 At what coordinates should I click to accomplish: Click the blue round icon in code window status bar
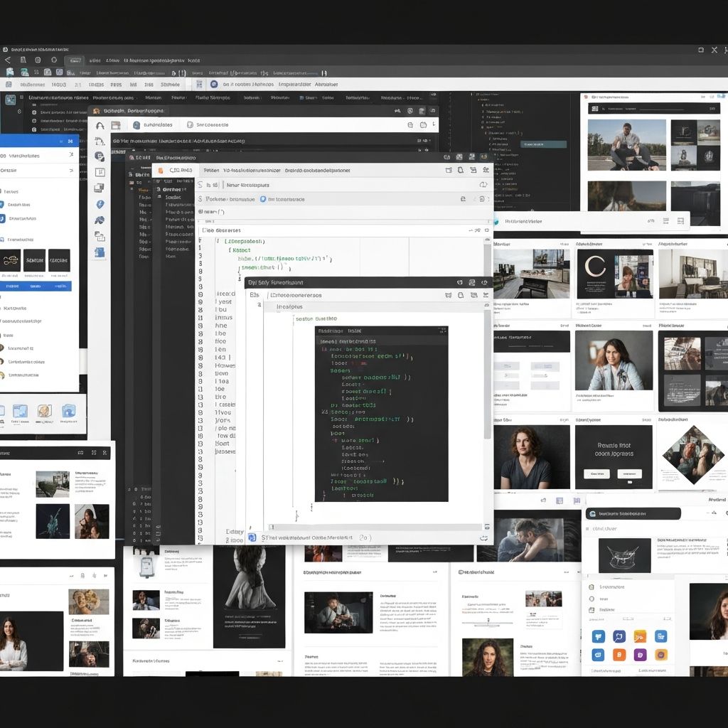click(x=252, y=537)
